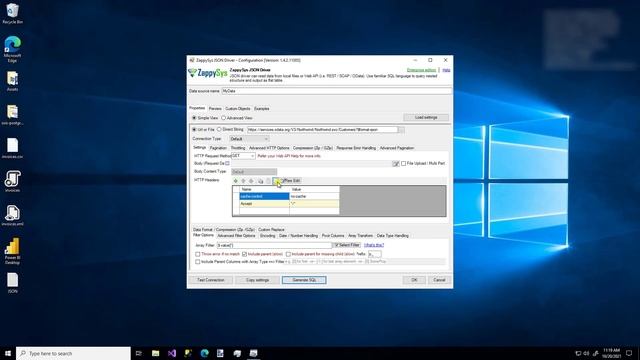Open the Advanced HTTP Options tab

[x=269, y=148]
